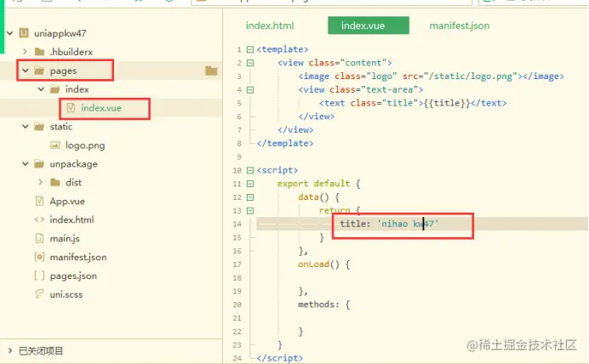The height and width of the screenshot is (364, 589).
Task: Open index.vue in the file tree
Action: click(x=101, y=108)
